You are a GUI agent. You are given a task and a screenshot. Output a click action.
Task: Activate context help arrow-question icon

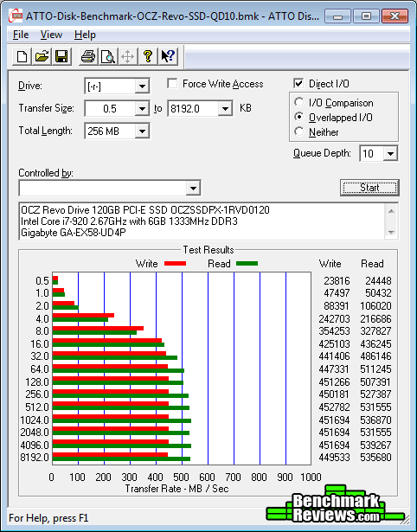pos(168,56)
